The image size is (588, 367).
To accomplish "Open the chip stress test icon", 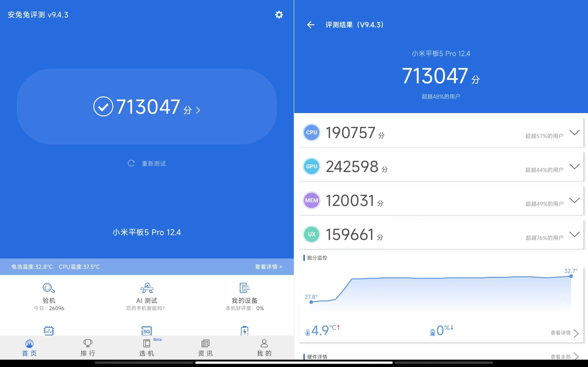I will (x=49, y=331).
